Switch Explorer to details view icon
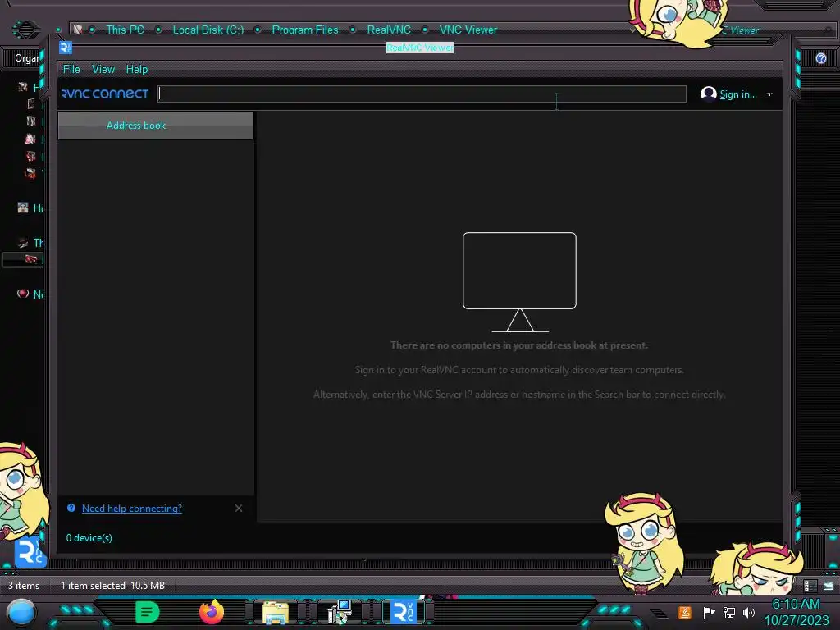 pos(810,586)
